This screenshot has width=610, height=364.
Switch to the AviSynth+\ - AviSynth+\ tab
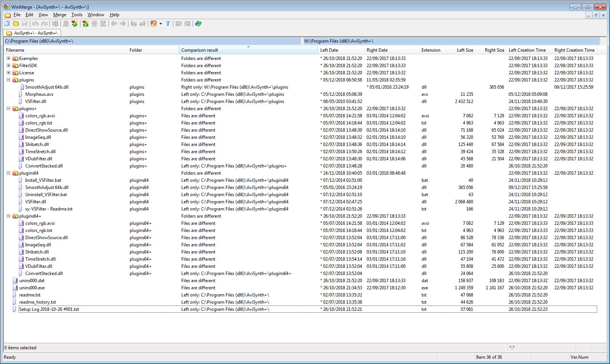point(32,33)
